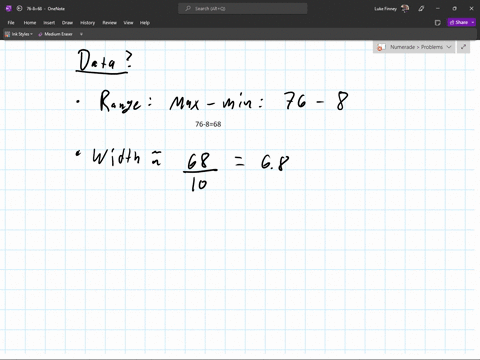Click the Luke Finney account picture
Screen dimensions: 480x360
coord(405,9)
